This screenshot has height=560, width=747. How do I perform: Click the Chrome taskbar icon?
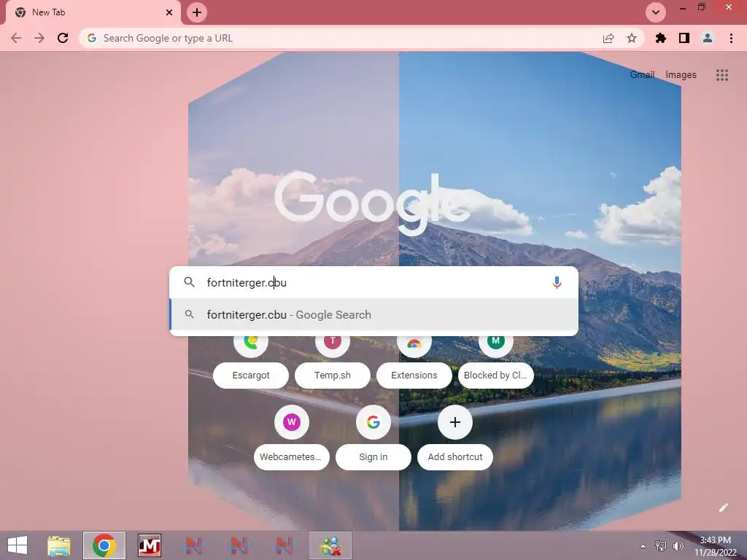[x=104, y=545]
